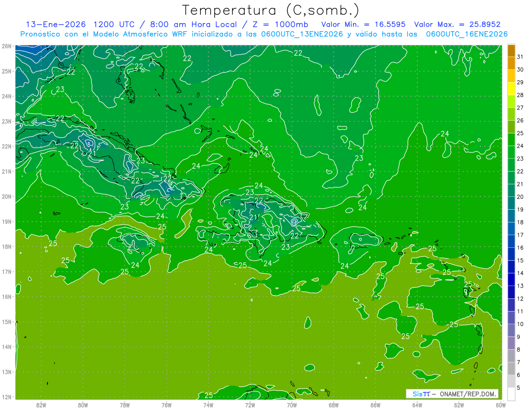
Task: Click the forecast date '13-Ene-2026'
Action: coord(56,24)
